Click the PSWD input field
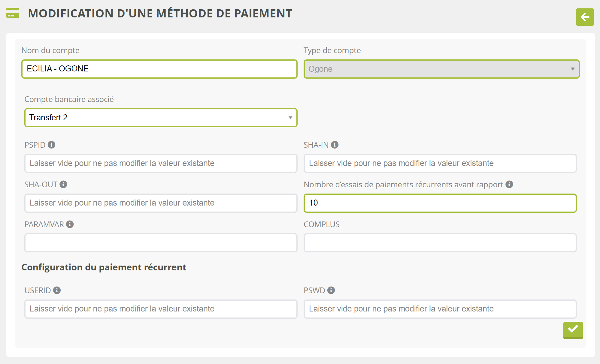The image size is (600, 364). 440,309
